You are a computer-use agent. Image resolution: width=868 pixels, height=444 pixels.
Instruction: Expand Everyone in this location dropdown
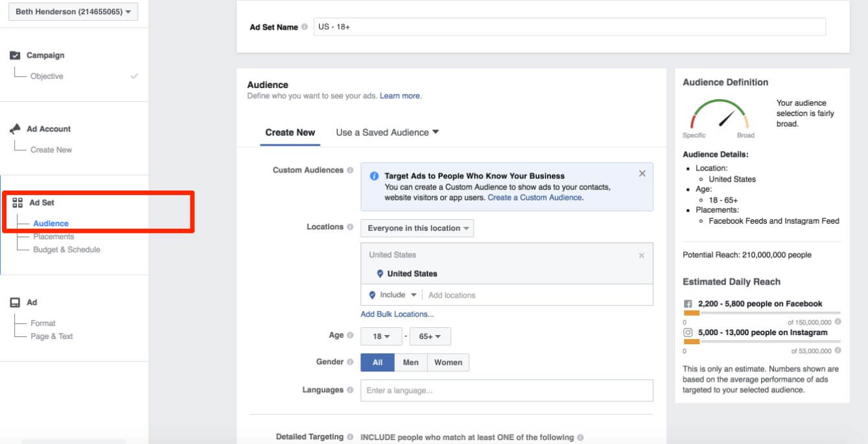417,228
